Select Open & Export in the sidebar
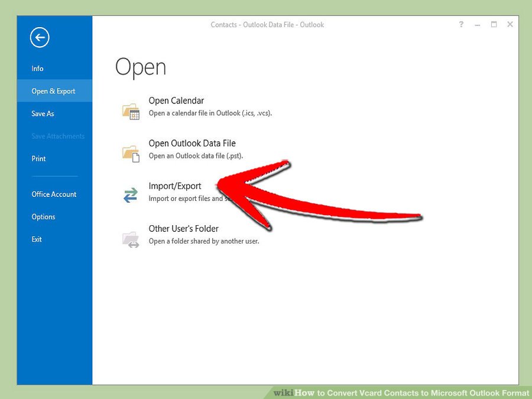This screenshot has height=399, width=532. [x=54, y=91]
